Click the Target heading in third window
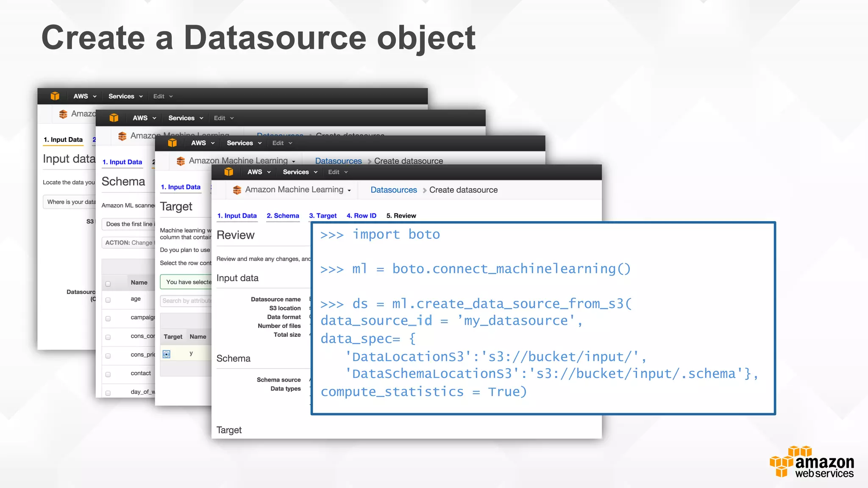The width and height of the screenshot is (868, 488). [176, 207]
